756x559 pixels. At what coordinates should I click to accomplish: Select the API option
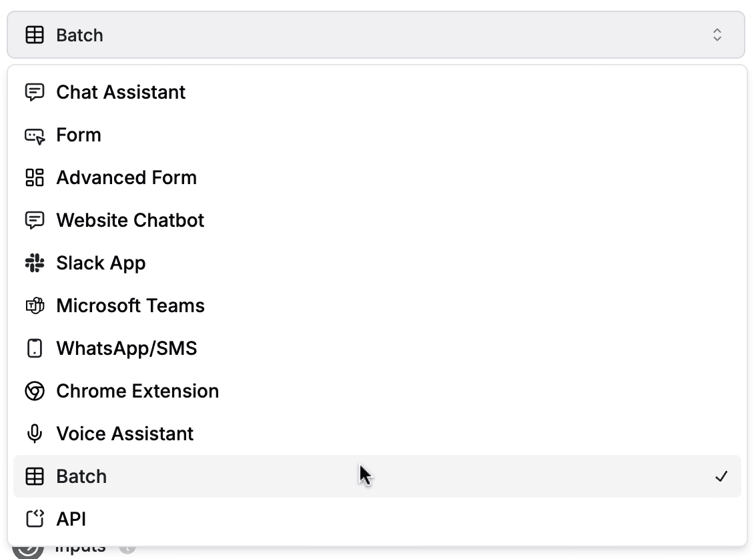point(377,519)
